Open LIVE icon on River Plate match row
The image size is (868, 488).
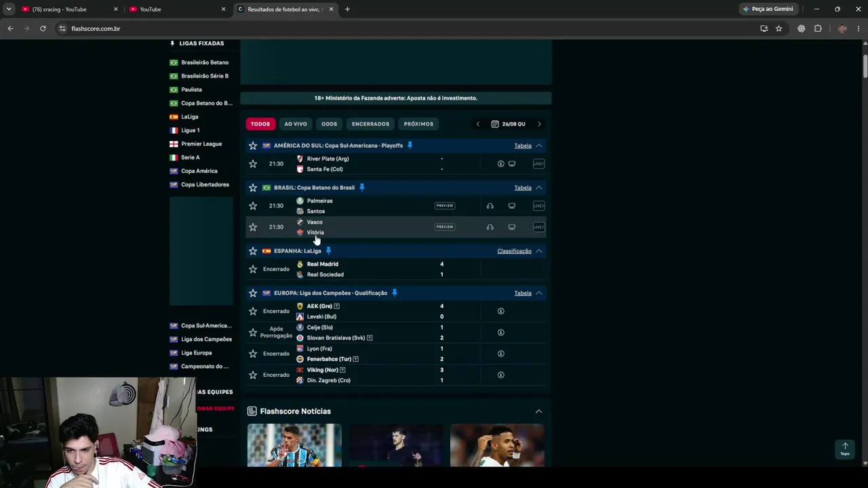click(538, 164)
